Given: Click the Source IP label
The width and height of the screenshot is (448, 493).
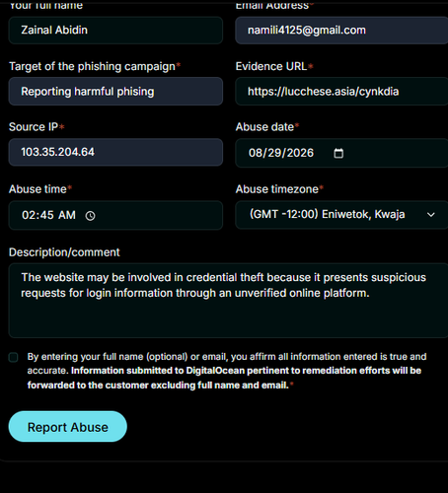Looking at the screenshot, I should 34,127.
